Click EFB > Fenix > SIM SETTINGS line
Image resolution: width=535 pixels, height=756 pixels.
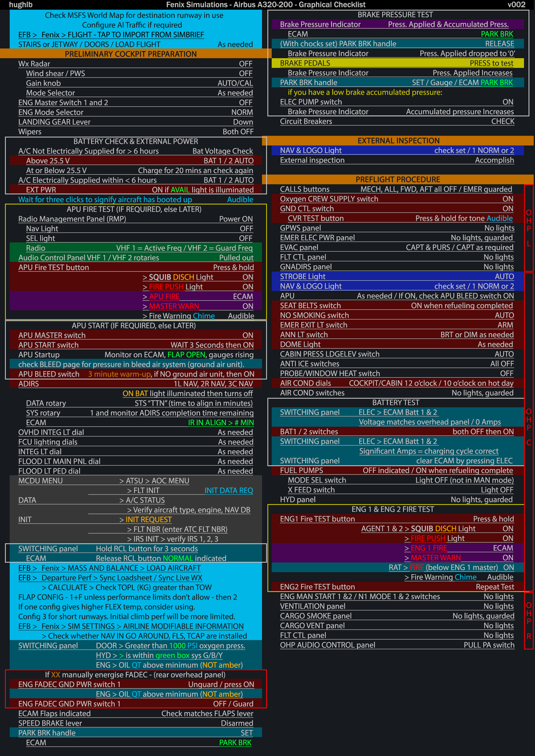[131, 626]
